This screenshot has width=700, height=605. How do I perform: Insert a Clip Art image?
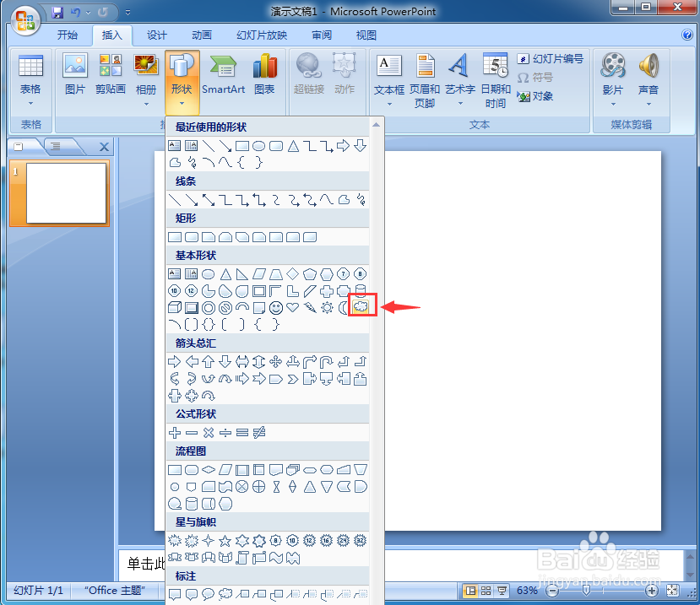(111, 74)
